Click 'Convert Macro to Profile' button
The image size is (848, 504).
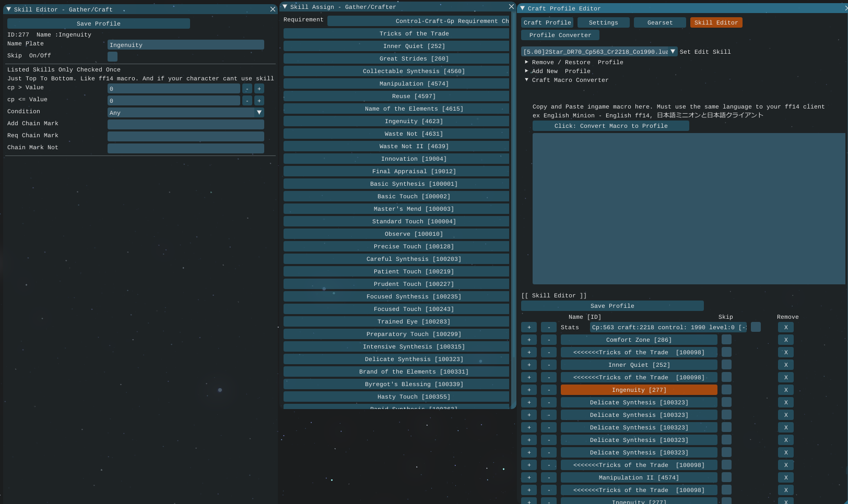(611, 126)
